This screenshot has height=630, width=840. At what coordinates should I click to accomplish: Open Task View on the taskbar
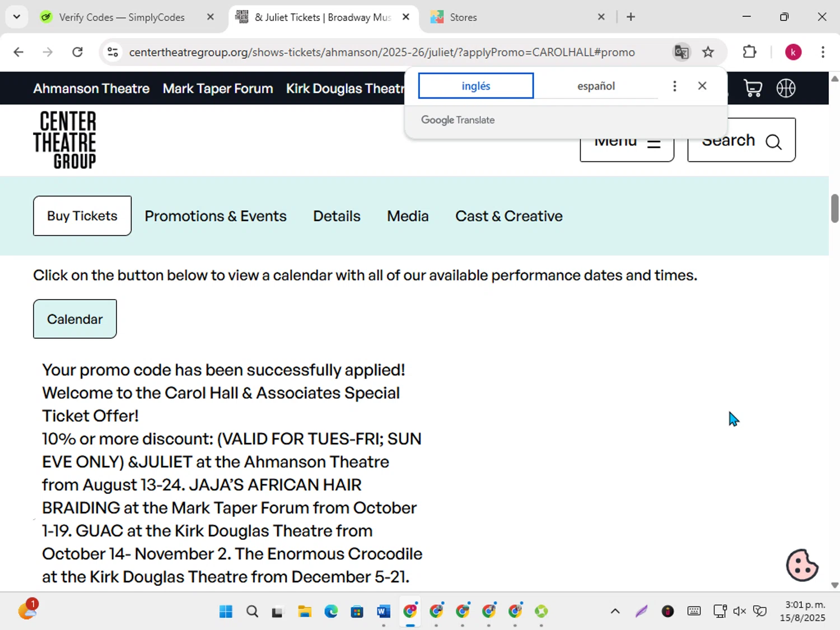click(278, 612)
